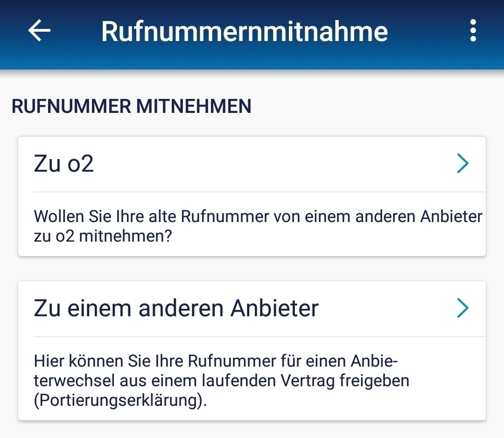The image size is (504, 438).
Task: Tap 'Hier können Sie Ihre Rufnummer' line
Action: [155, 361]
